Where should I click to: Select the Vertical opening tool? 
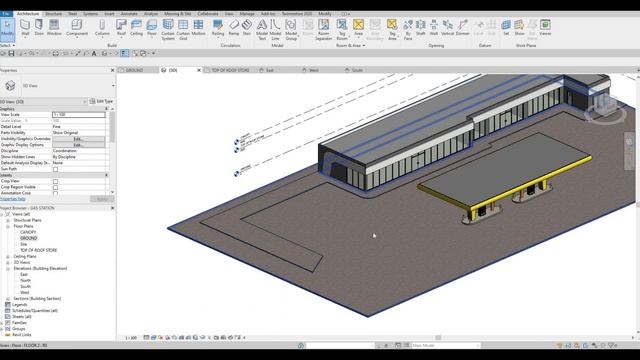click(447, 27)
